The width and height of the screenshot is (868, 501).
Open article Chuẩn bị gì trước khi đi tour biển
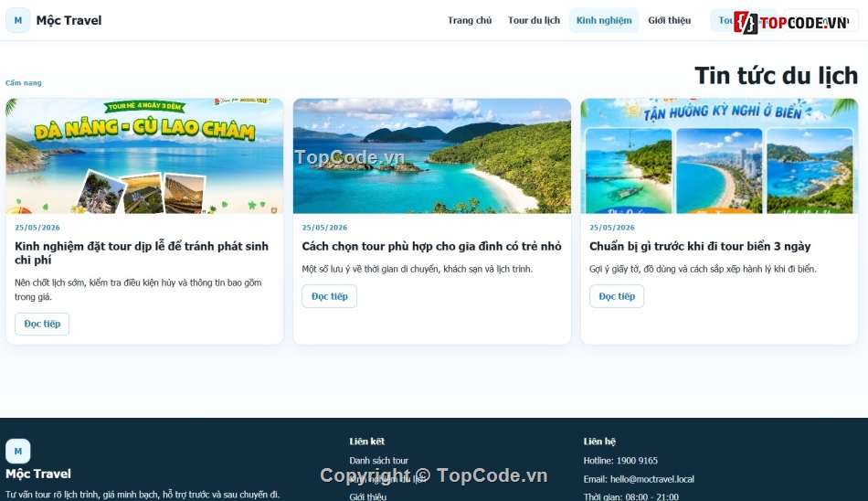[700, 246]
